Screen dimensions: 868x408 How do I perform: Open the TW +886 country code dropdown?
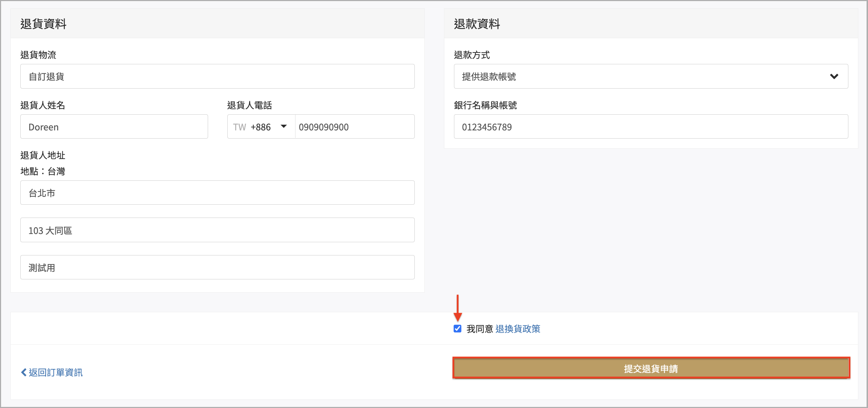(261, 127)
